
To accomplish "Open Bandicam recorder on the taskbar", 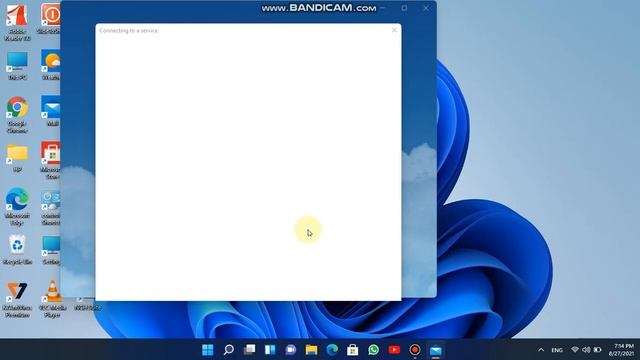I will point(415,350).
